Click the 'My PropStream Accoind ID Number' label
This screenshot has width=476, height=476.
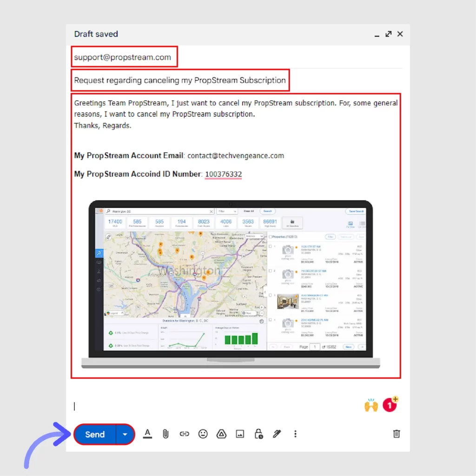click(x=137, y=174)
